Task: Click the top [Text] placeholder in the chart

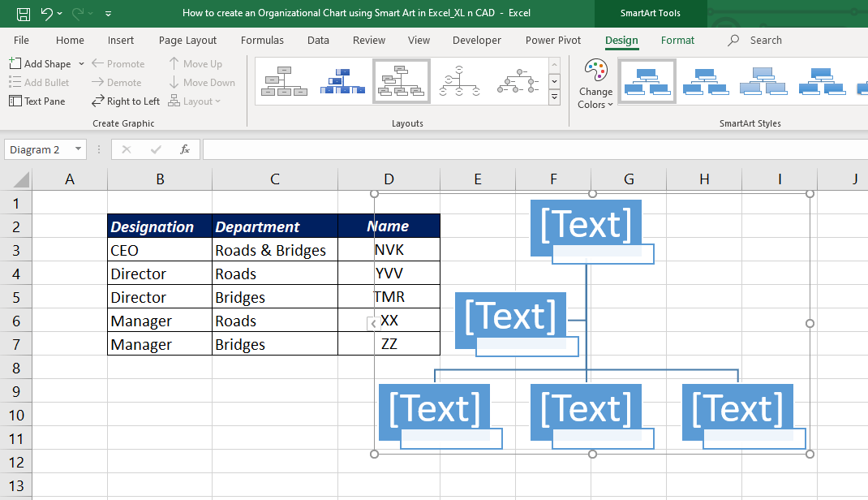Action: tap(586, 225)
